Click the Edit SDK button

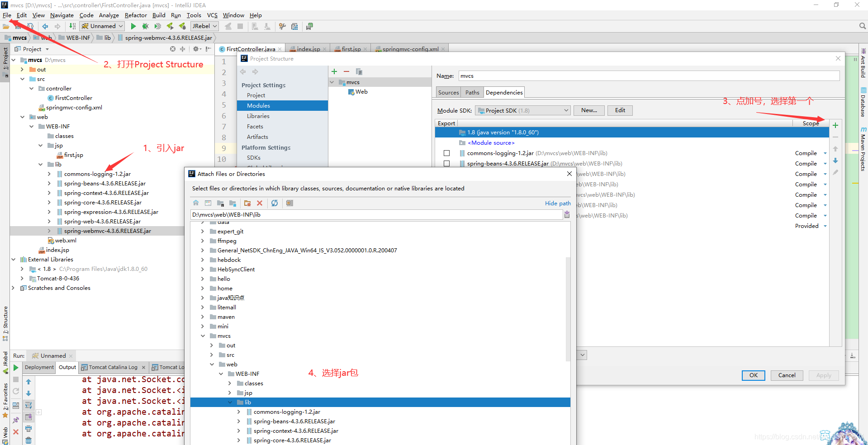click(620, 110)
